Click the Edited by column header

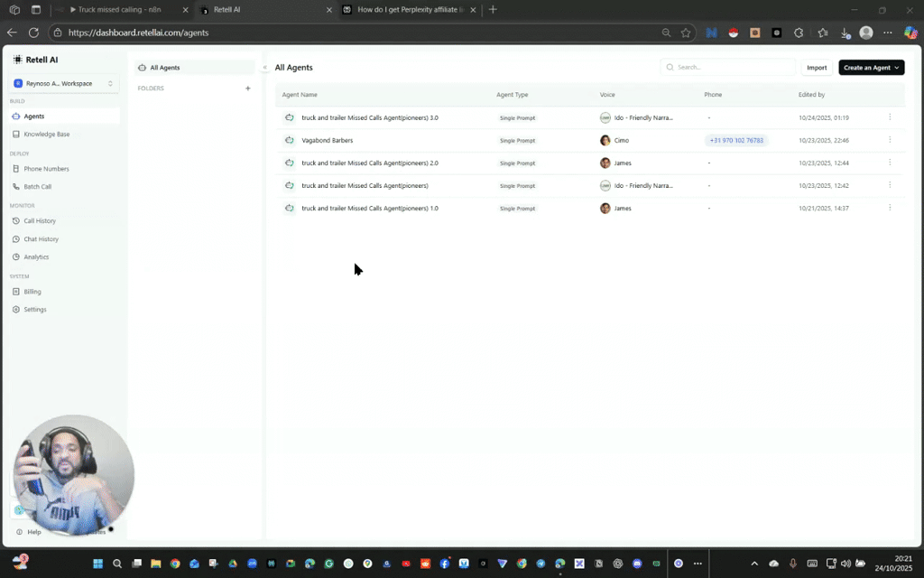click(811, 94)
